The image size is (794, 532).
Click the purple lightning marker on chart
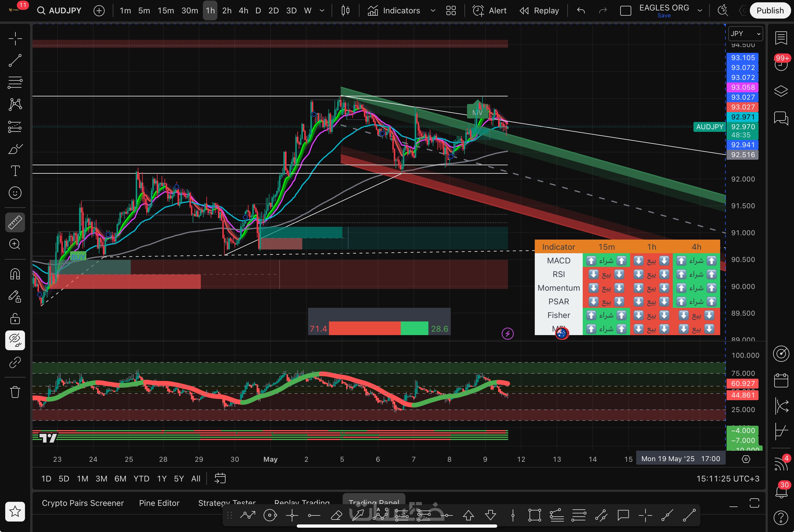(x=507, y=334)
